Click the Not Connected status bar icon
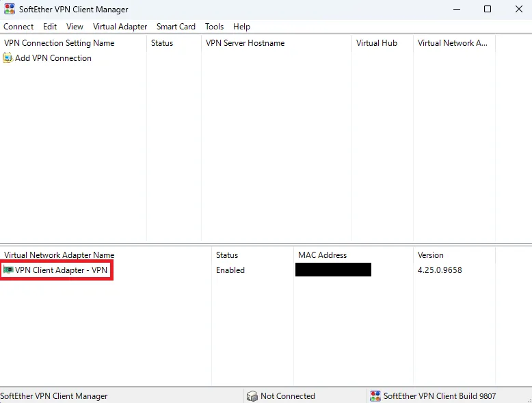This screenshot has height=403, width=532. pos(252,396)
